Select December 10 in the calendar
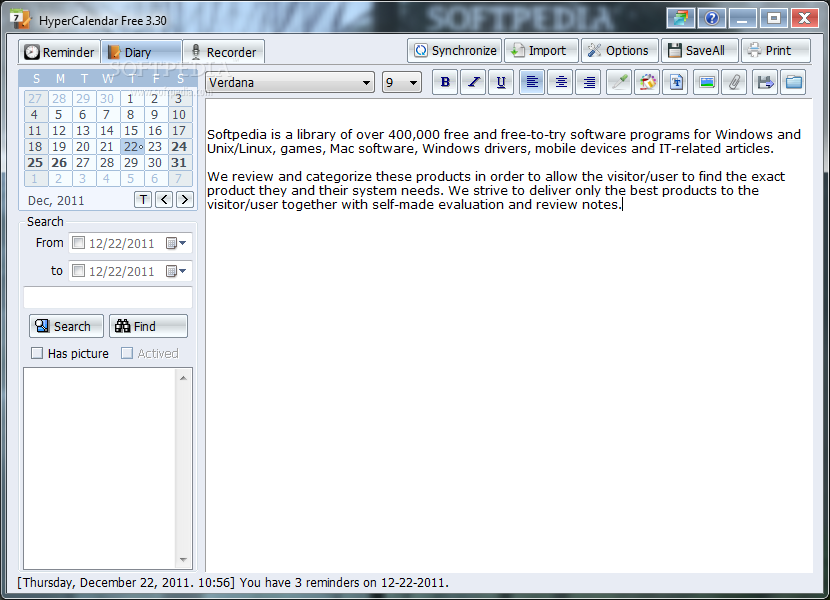This screenshot has width=830, height=600. pyautogui.click(x=179, y=115)
